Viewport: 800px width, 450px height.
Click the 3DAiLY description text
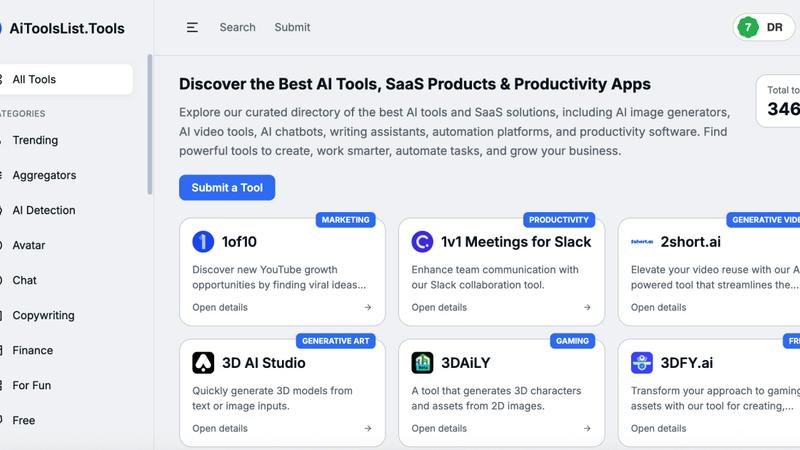[x=496, y=398]
